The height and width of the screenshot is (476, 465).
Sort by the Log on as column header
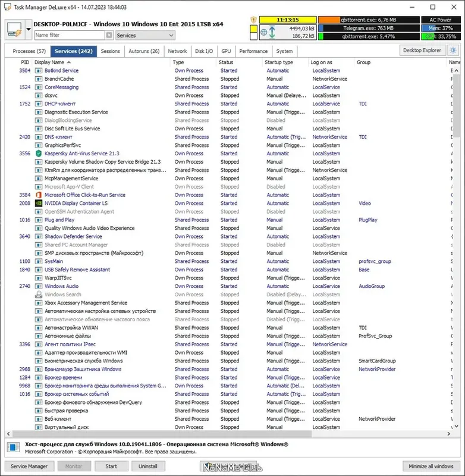(331, 62)
